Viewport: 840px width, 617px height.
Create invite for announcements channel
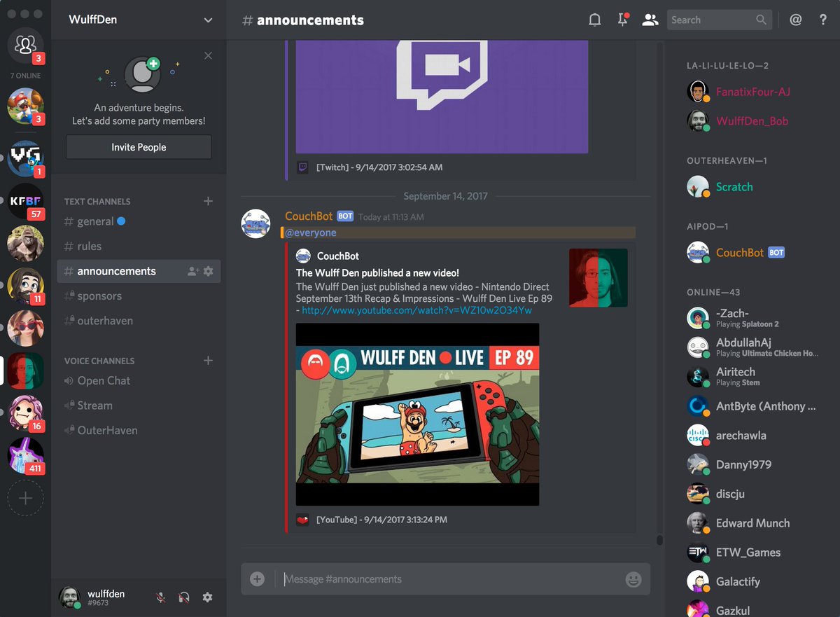(x=193, y=271)
